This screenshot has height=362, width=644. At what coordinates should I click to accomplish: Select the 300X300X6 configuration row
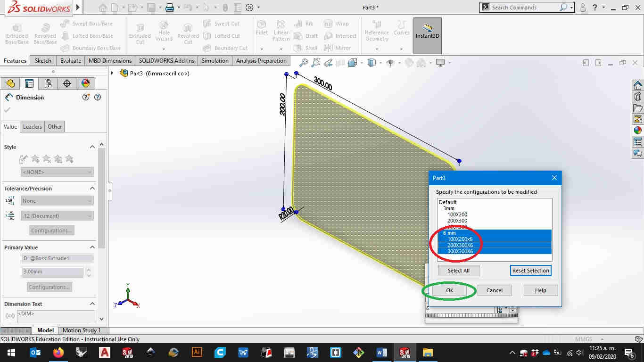point(495,251)
